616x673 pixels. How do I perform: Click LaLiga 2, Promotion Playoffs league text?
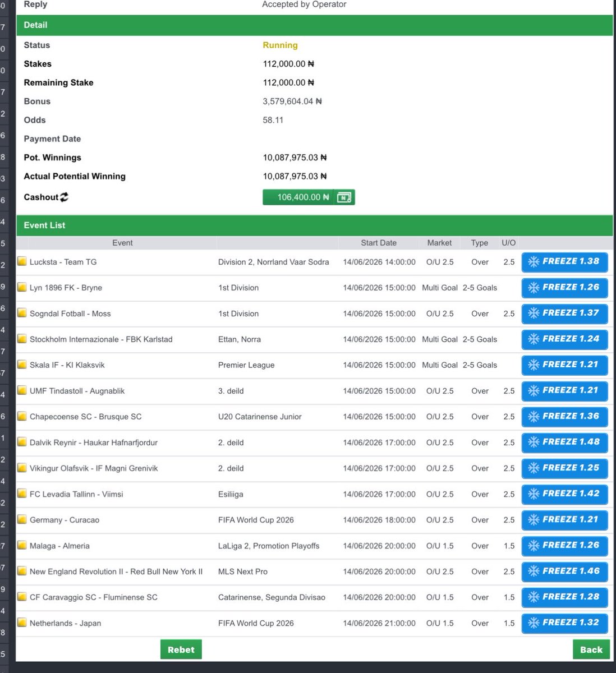269,546
